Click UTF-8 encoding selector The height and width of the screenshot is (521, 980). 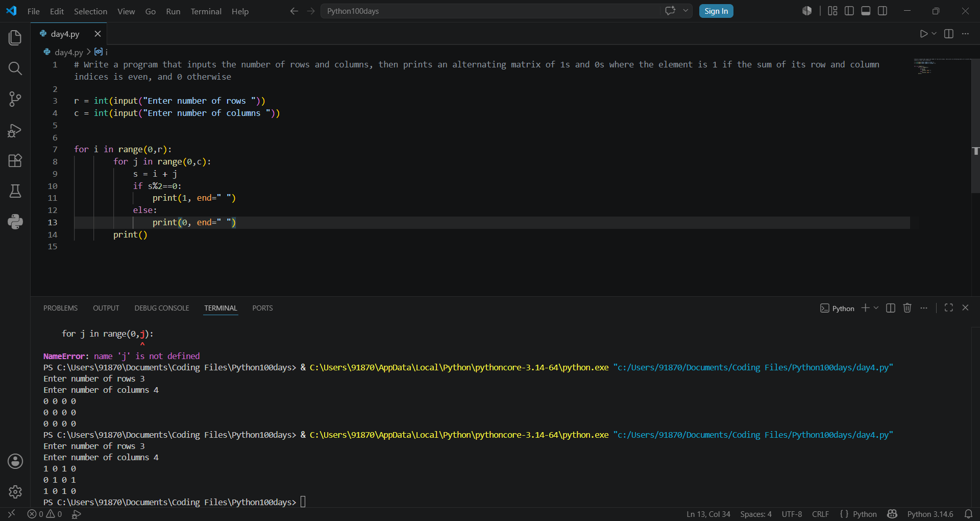(x=792, y=514)
